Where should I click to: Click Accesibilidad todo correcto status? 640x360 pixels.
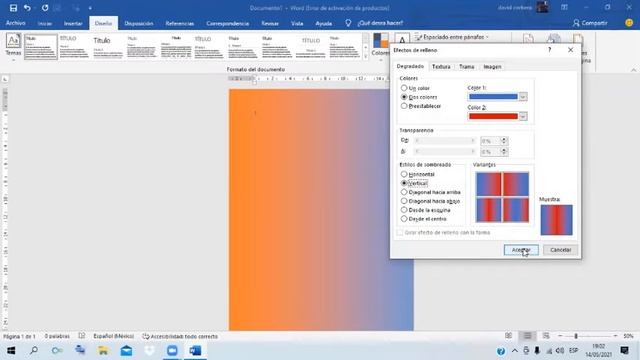coord(180,336)
